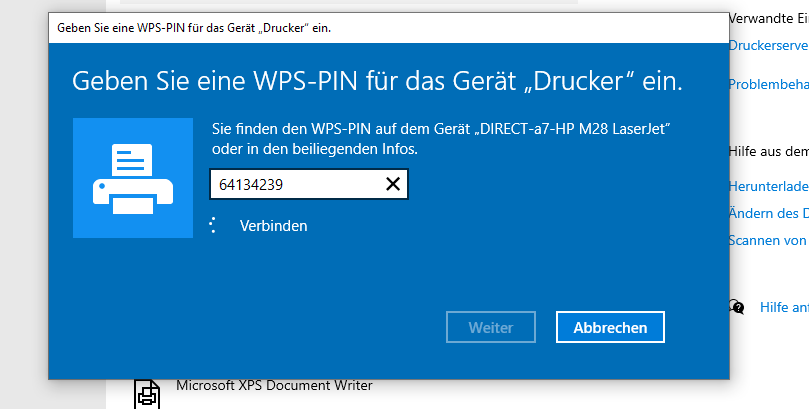Click the help chat bubble icon
809x409 pixels.
(737, 307)
